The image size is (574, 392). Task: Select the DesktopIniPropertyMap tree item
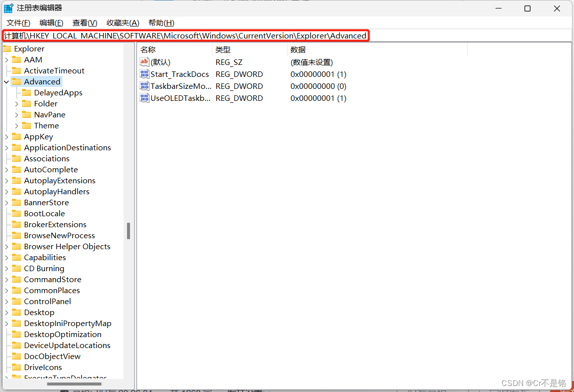coord(67,323)
